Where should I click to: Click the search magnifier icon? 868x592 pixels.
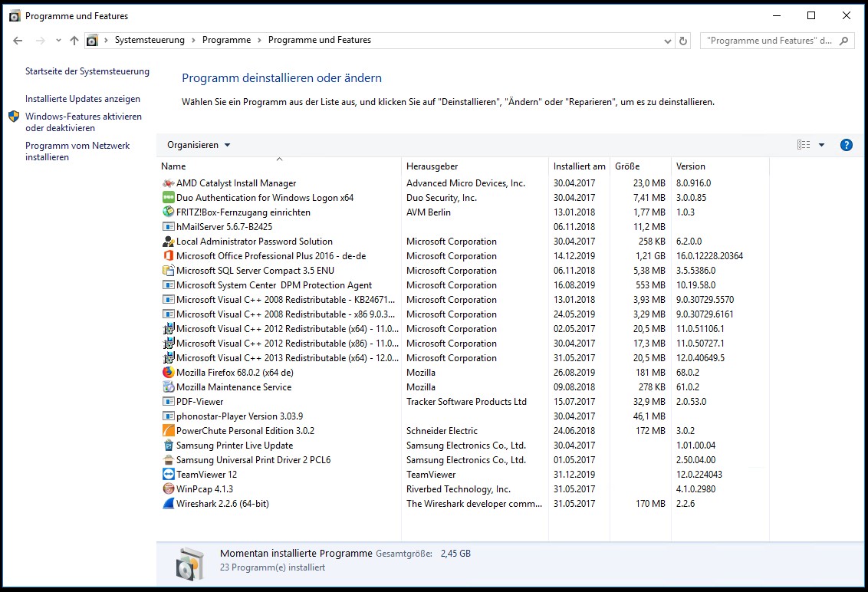point(843,41)
